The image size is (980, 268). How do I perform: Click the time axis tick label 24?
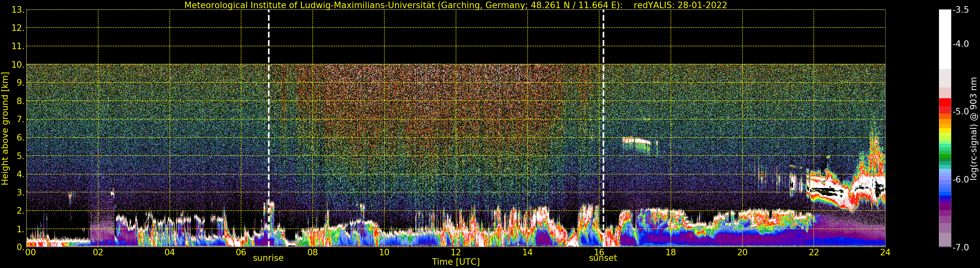[885, 252]
